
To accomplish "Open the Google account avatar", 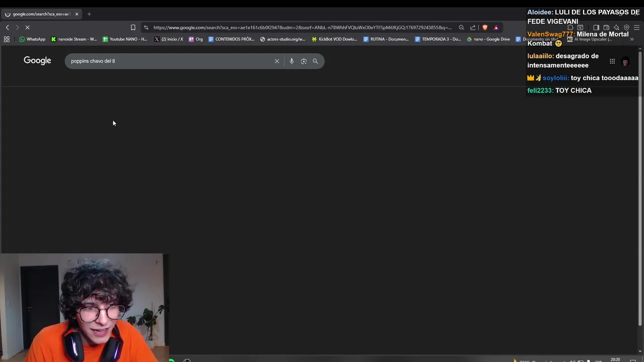I will click(x=625, y=61).
